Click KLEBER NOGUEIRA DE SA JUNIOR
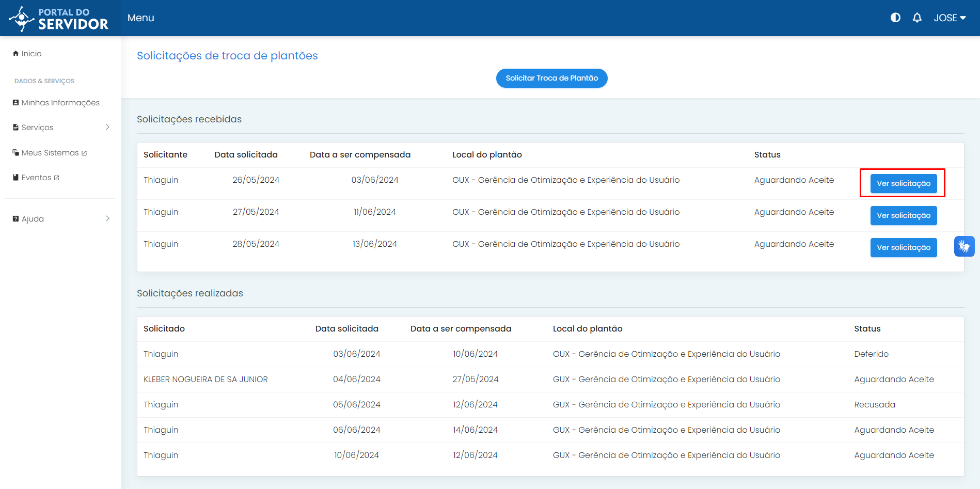This screenshot has height=489, width=980. (206, 379)
